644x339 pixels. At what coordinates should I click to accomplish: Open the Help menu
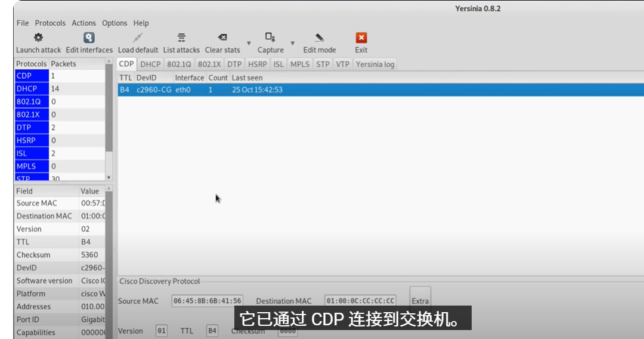coord(141,23)
